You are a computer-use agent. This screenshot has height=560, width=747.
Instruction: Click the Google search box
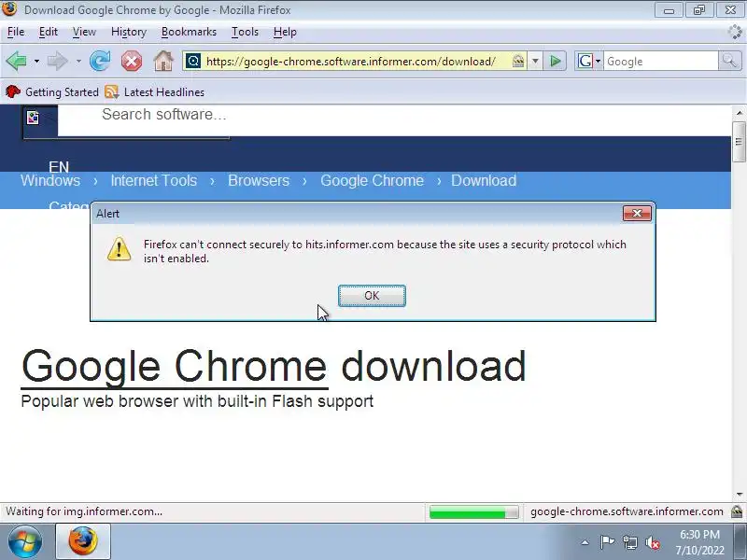coord(661,61)
